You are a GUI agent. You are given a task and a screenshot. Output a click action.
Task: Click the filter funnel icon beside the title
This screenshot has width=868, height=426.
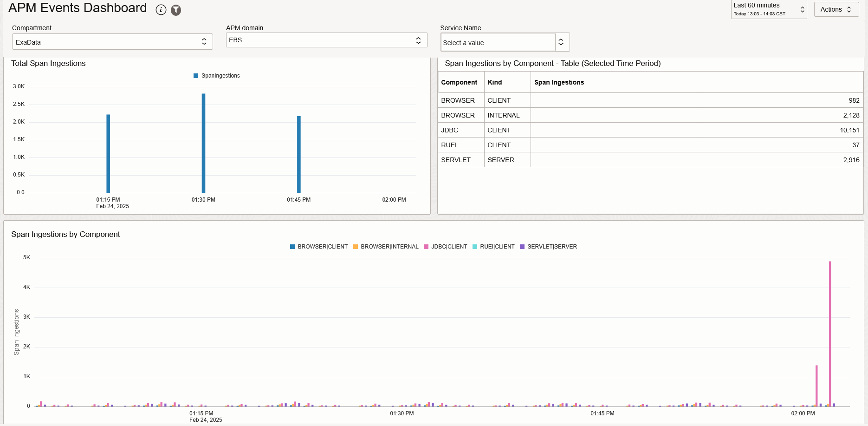point(176,9)
